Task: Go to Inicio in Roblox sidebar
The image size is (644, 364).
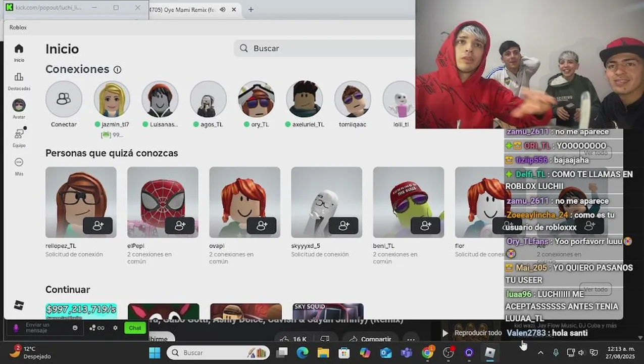Action: click(x=19, y=53)
